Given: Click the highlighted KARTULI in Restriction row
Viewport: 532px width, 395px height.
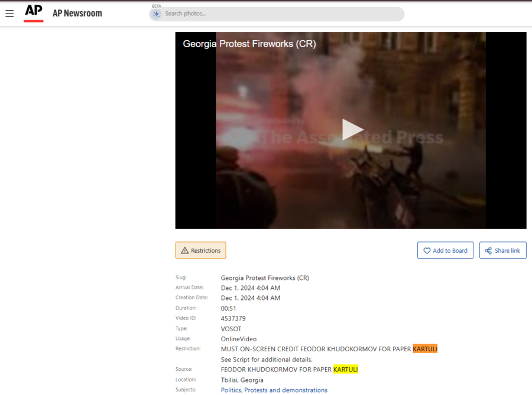Looking at the screenshot, I should [425, 349].
